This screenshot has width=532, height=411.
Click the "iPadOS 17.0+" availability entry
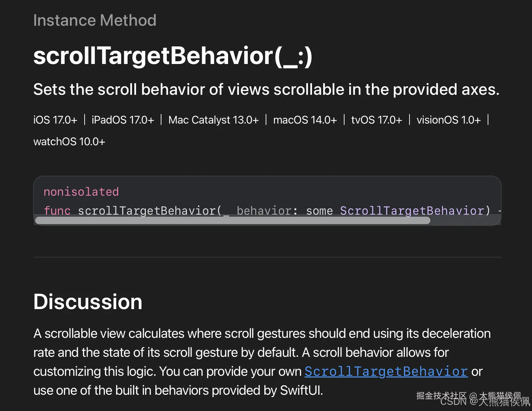coord(123,120)
